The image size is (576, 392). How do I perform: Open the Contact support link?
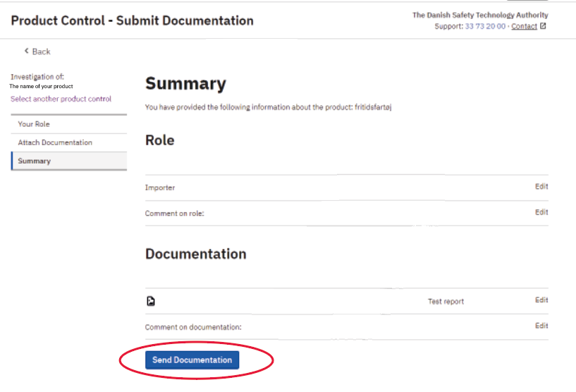coord(524,27)
